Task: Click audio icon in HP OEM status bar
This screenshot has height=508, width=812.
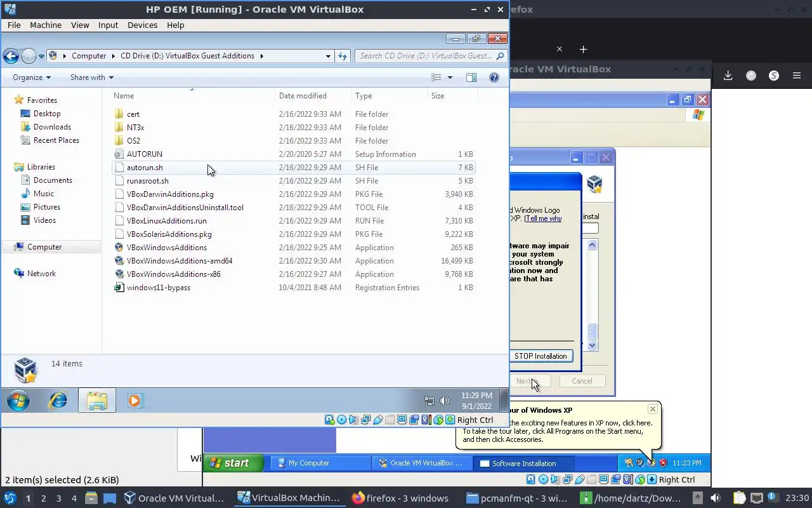Action: pos(353,420)
